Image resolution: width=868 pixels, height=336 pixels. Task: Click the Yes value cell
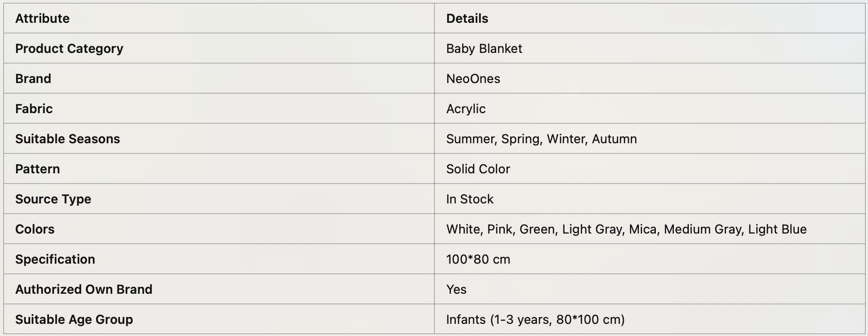(456, 289)
